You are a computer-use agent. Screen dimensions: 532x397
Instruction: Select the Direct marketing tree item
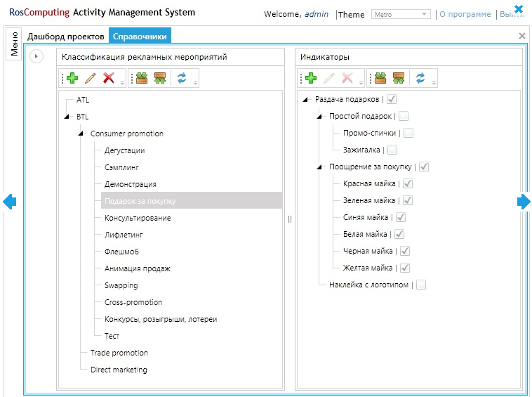point(119,370)
